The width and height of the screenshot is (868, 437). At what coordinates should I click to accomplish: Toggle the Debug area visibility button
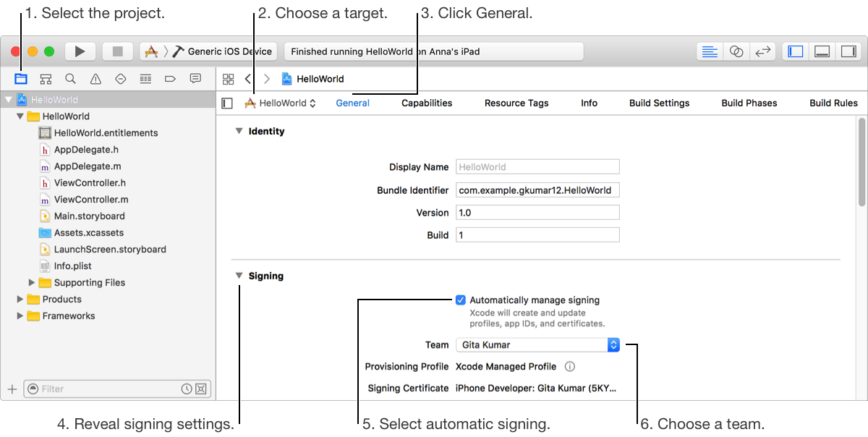coord(822,51)
